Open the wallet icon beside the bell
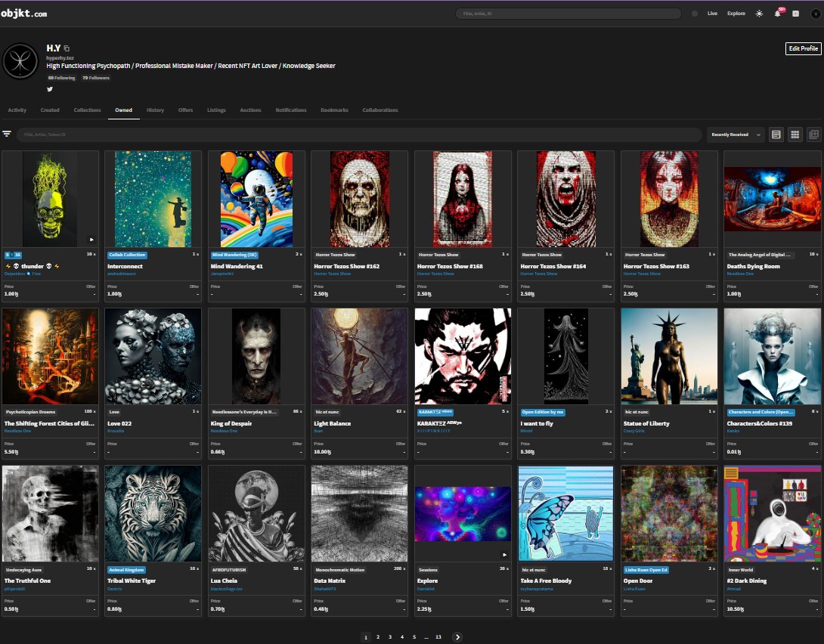The height and width of the screenshot is (644, 824). [x=795, y=14]
